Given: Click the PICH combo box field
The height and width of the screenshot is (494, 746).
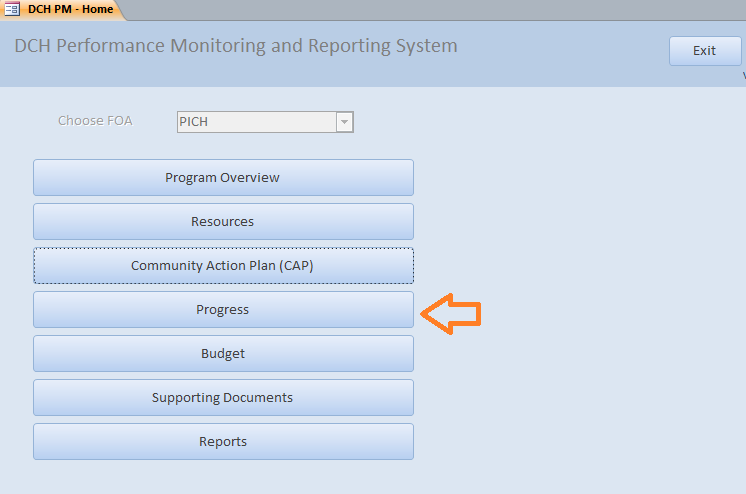Looking at the screenshot, I should coord(255,122).
